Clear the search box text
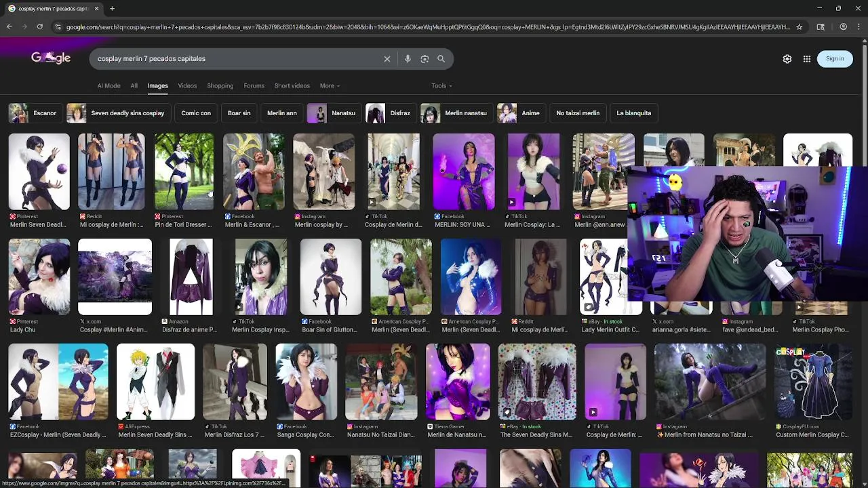 387,59
